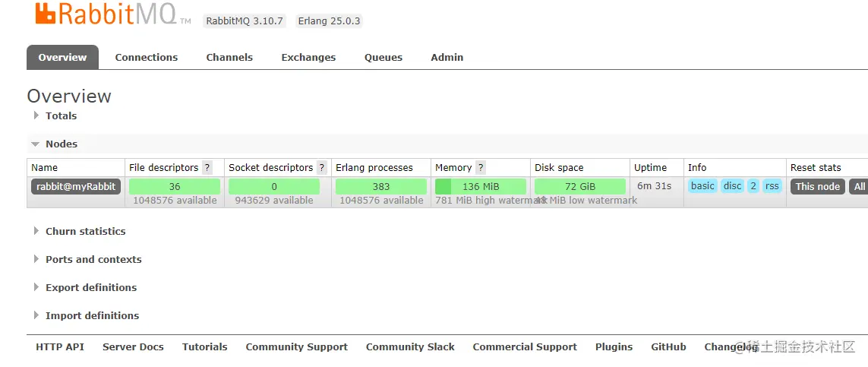868x367 pixels.
Task: Open the Community Support link
Action: coord(297,347)
